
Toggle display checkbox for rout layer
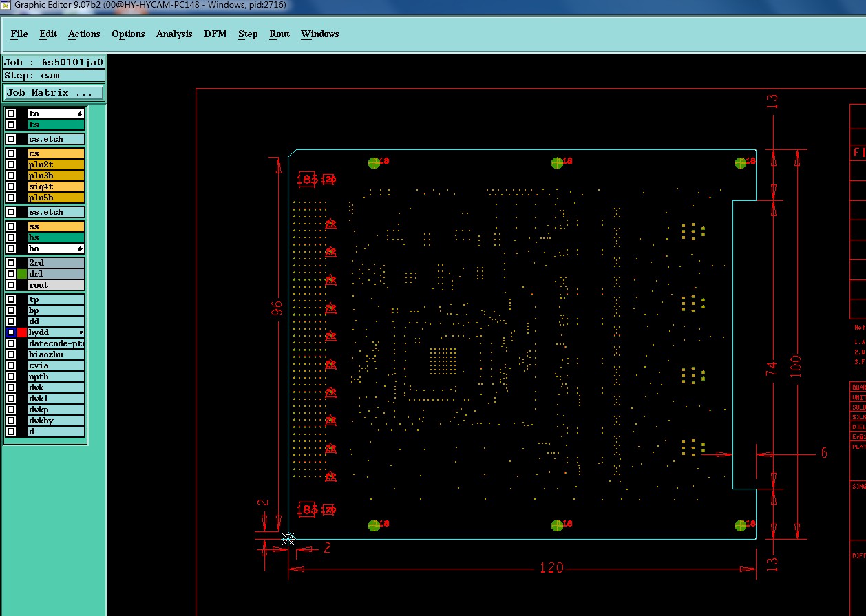coord(11,285)
